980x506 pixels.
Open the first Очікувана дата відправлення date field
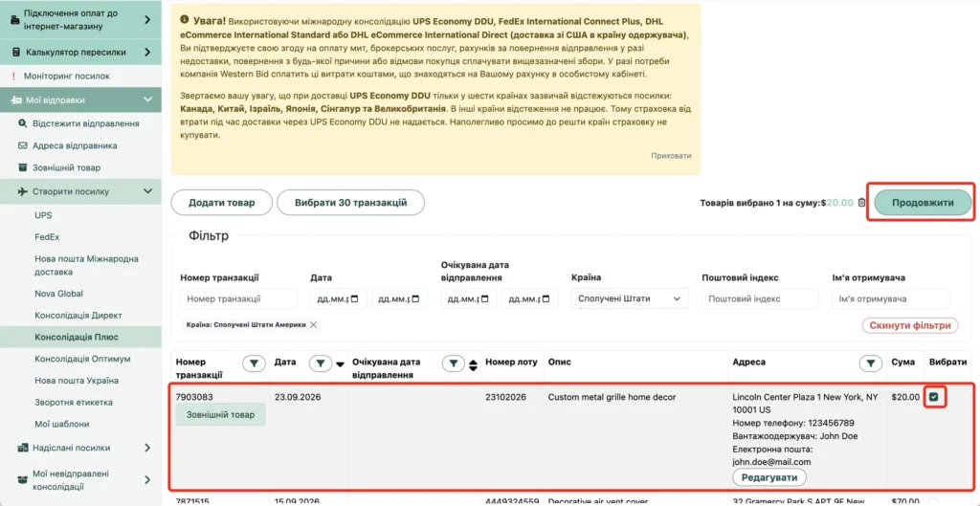pos(469,298)
